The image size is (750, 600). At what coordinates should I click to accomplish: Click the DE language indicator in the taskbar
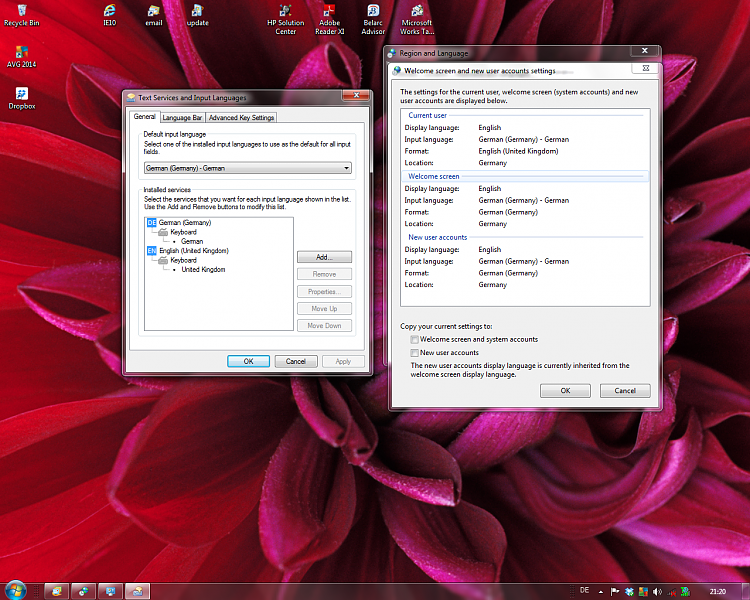coord(584,590)
